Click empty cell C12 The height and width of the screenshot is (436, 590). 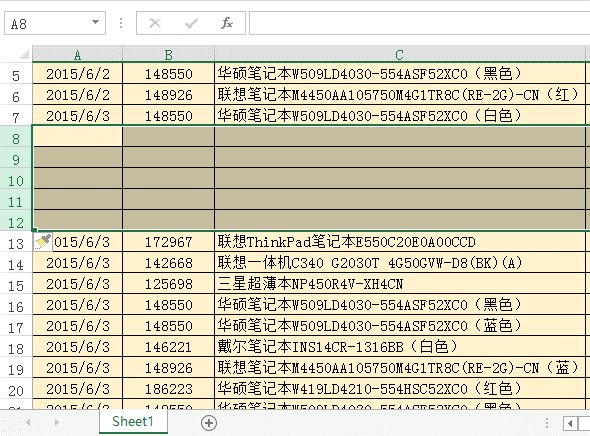(400, 221)
